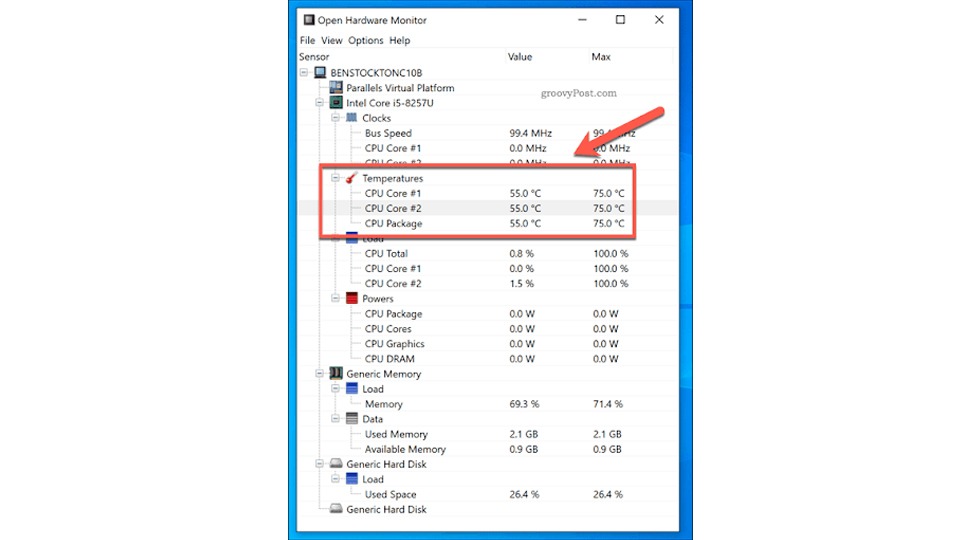Open the View menu

(x=332, y=41)
